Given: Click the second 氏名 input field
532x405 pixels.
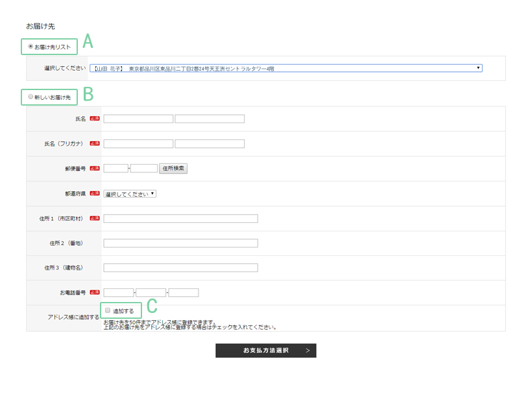Looking at the screenshot, I should pos(210,119).
